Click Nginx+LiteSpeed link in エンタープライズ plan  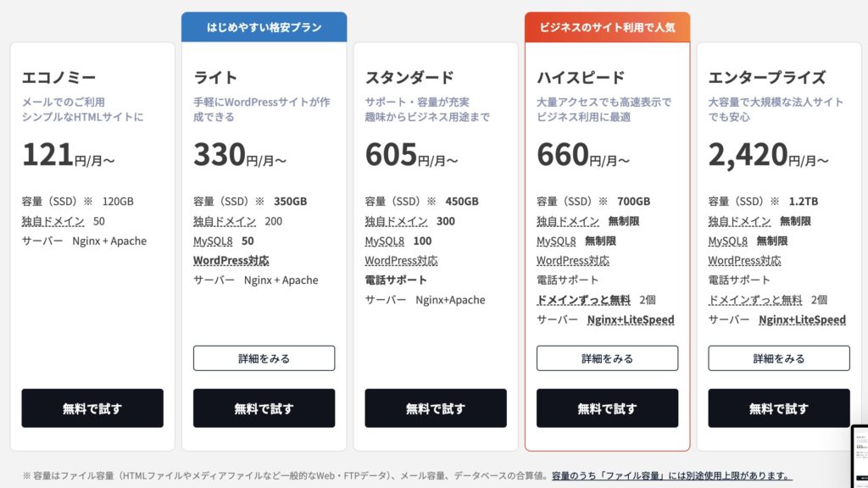point(802,319)
